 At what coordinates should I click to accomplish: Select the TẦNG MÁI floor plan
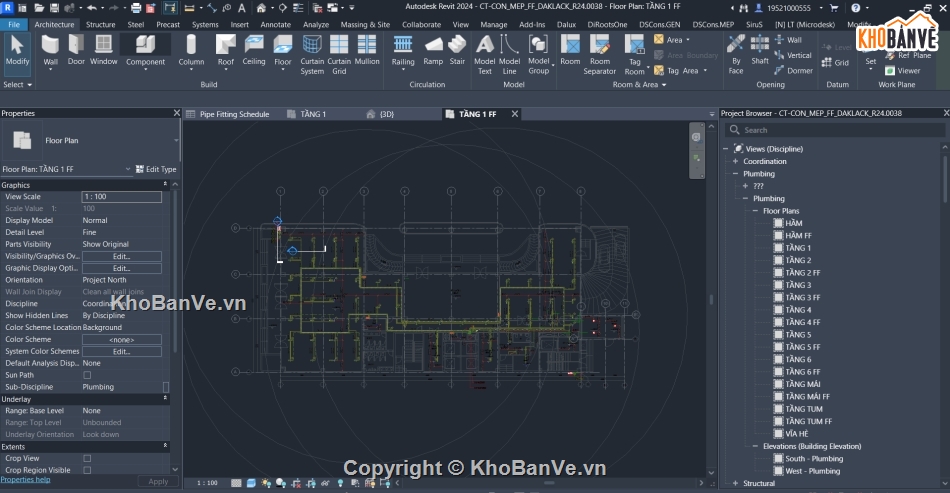click(802, 385)
